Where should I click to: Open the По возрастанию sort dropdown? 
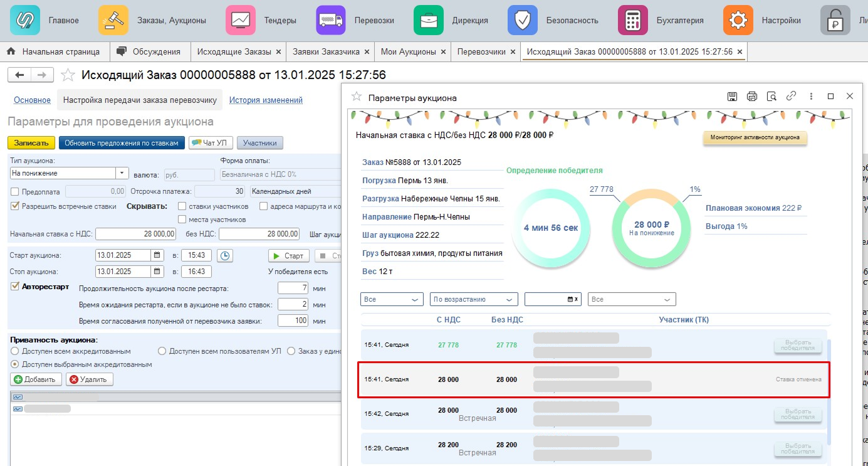(x=474, y=299)
